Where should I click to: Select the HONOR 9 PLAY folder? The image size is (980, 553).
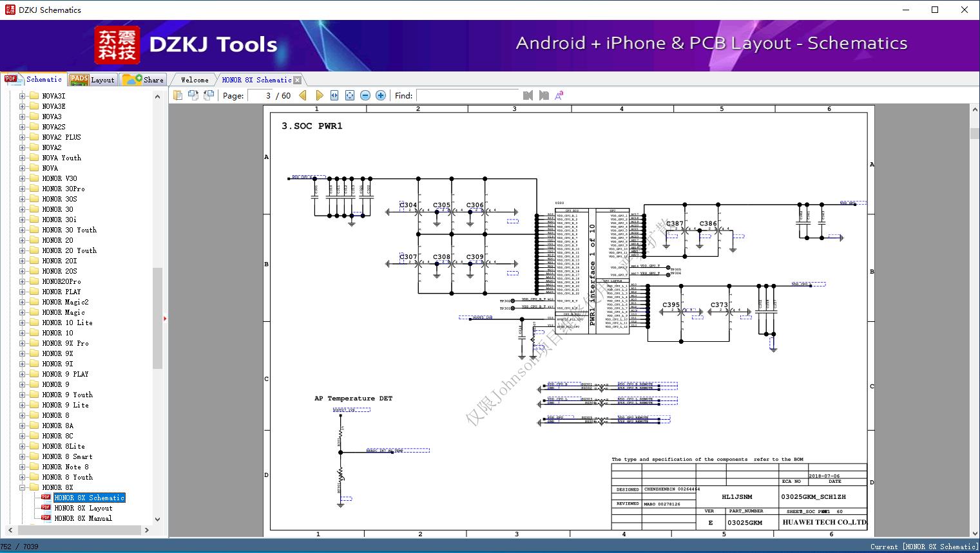65,374
